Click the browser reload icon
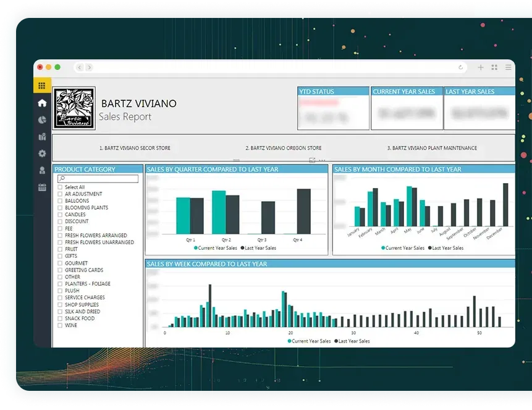 [460, 67]
